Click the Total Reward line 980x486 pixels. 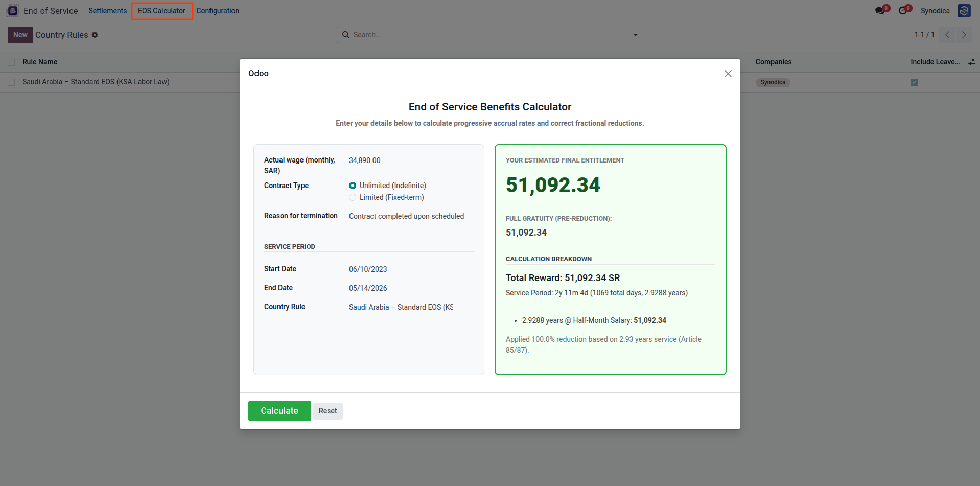click(x=563, y=278)
